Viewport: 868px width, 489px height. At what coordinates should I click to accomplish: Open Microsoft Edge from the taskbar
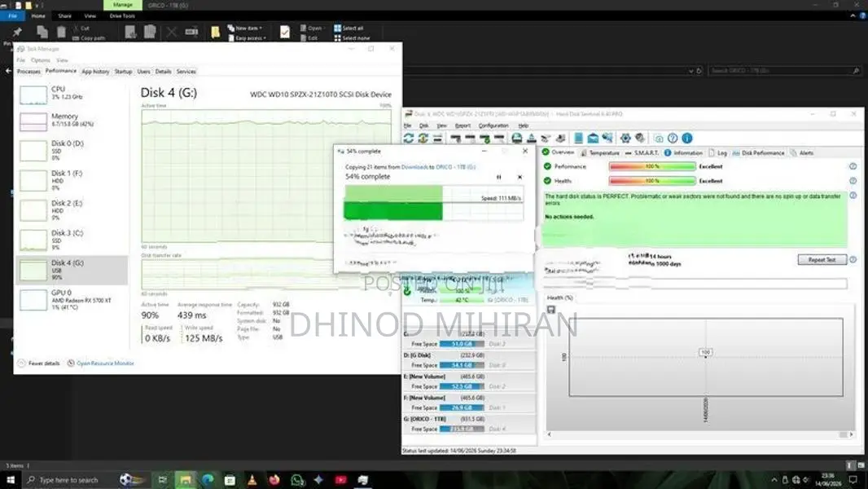tap(208, 479)
